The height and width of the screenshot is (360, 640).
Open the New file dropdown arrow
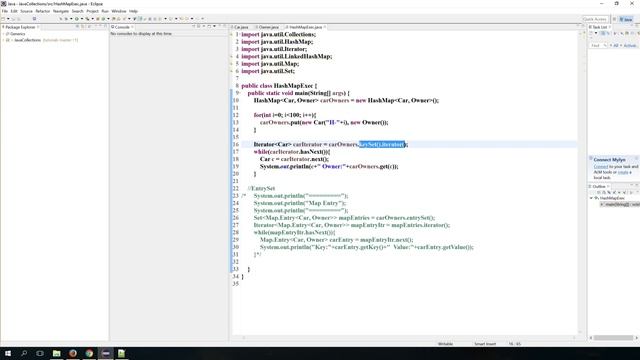(8, 19)
